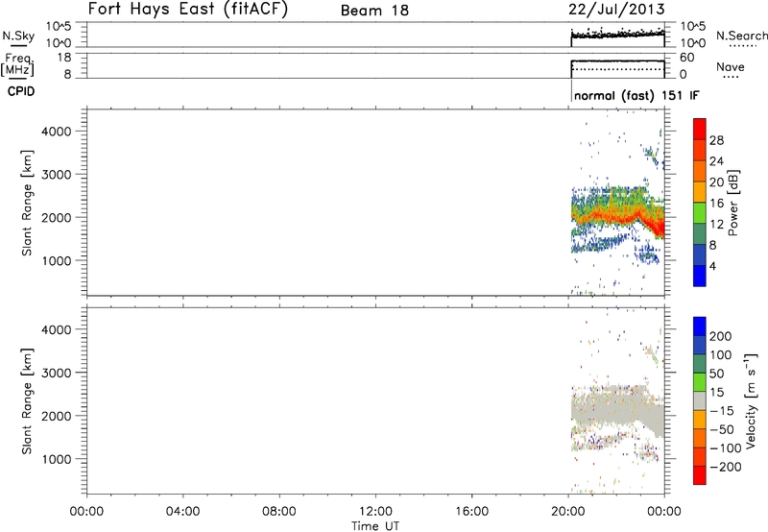768x532 pixels.
Task: Click the date '22/Jul/2013'
Action: (x=616, y=10)
